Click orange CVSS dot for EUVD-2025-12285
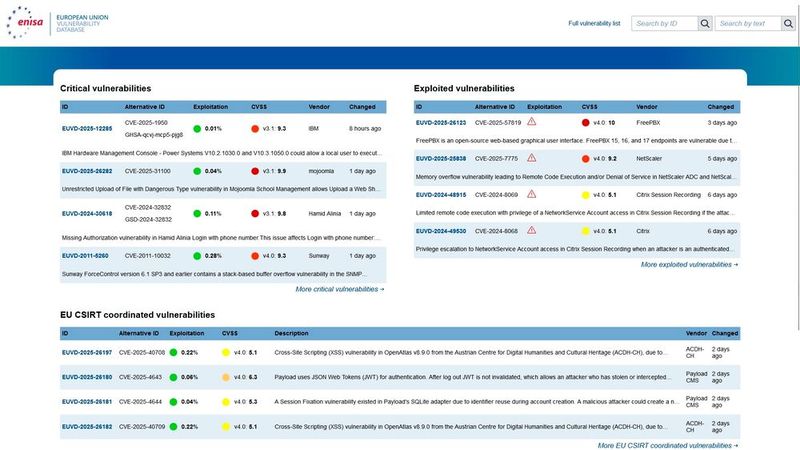The width and height of the screenshot is (800, 450). (x=255, y=129)
